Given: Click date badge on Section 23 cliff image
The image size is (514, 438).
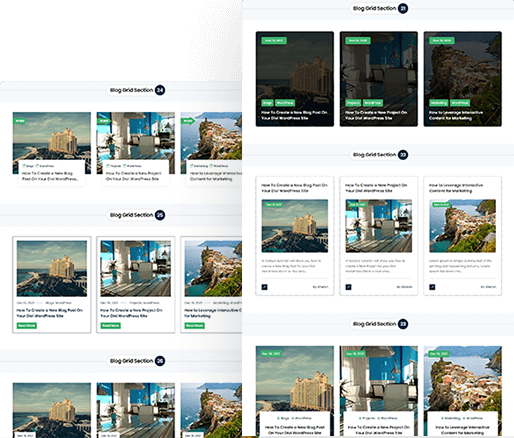Looking at the screenshot, I should [439, 354].
